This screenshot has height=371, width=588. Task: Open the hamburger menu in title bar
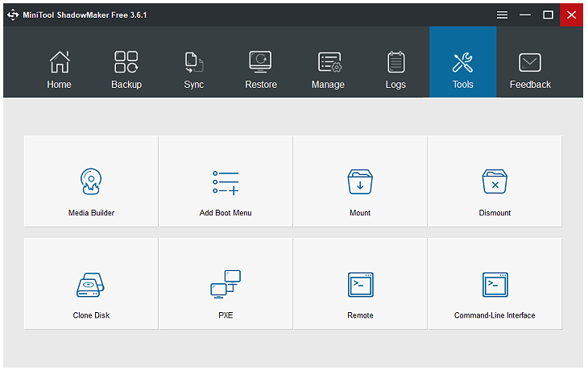tap(502, 15)
